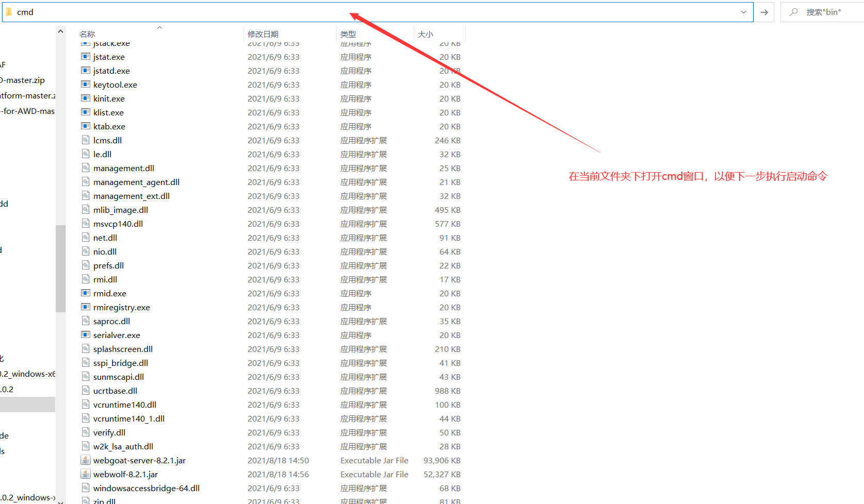This screenshot has width=864, height=504.
Task: Select management_ext.dll file name
Action: pyautogui.click(x=132, y=196)
